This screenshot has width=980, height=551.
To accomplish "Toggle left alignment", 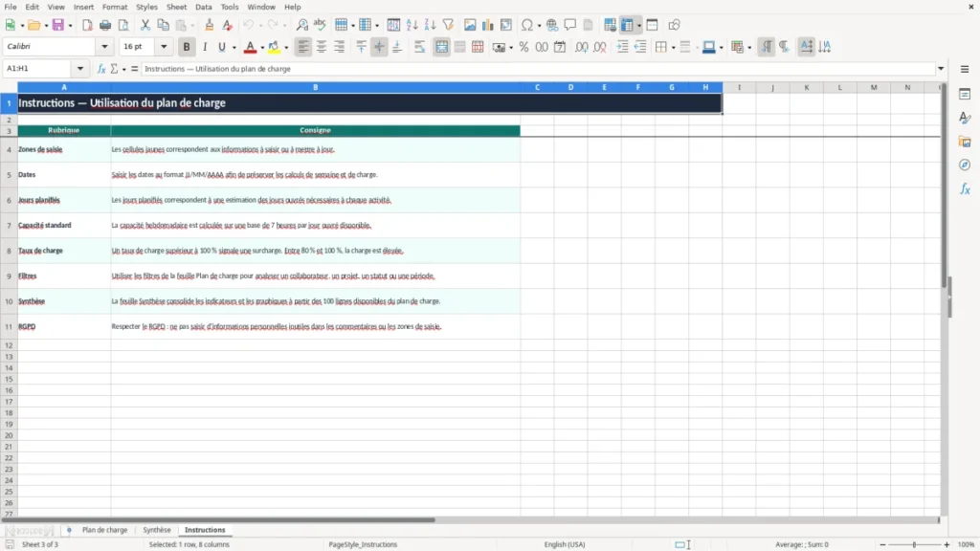I will (303, 47).
